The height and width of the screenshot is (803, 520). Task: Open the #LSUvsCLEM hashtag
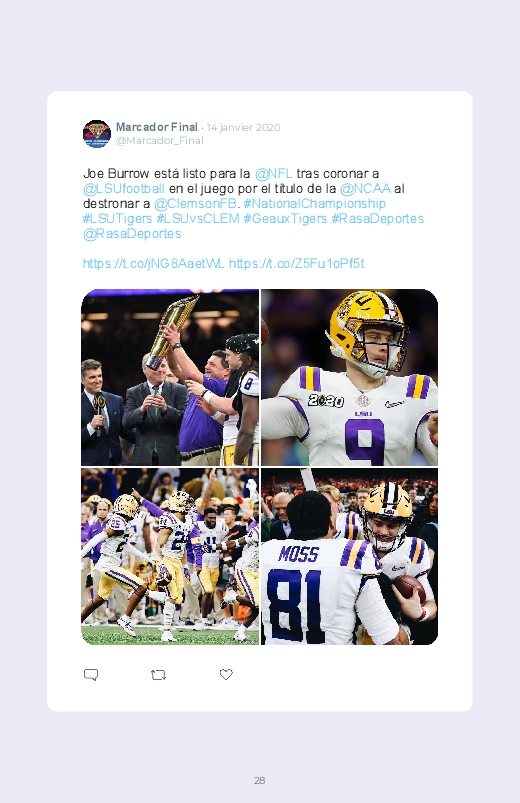pos(198,218)
